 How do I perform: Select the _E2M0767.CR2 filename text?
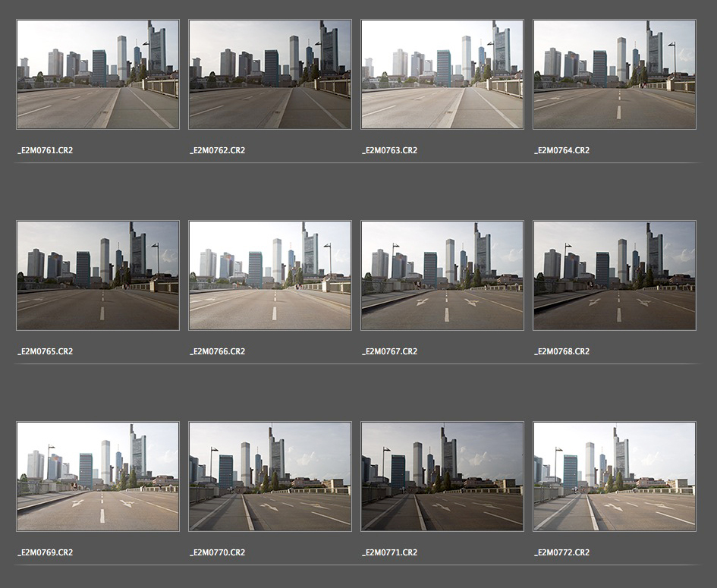click(x=389, y=351)
